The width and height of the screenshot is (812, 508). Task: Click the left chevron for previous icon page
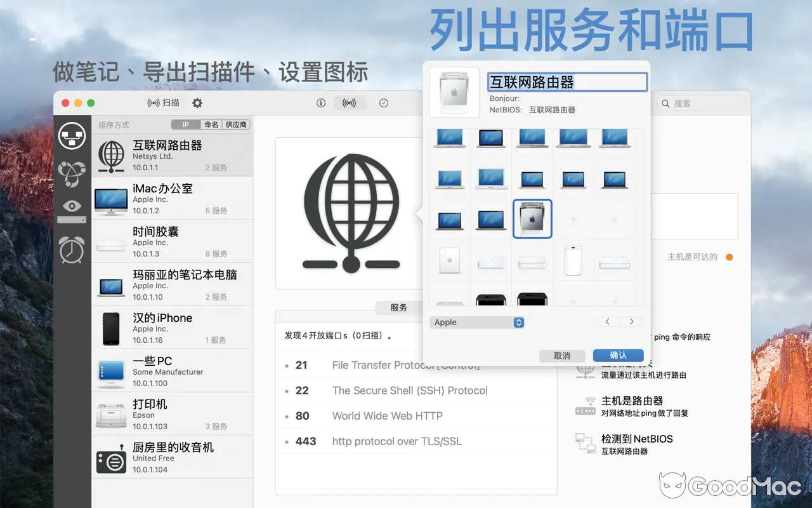pos(607,321)
